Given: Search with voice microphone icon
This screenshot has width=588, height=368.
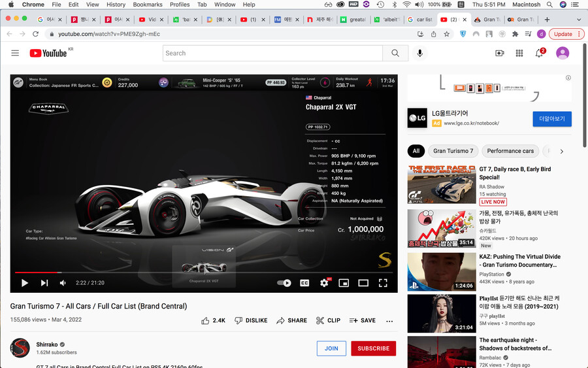Looking at the screenshot, I should [420, 53].
